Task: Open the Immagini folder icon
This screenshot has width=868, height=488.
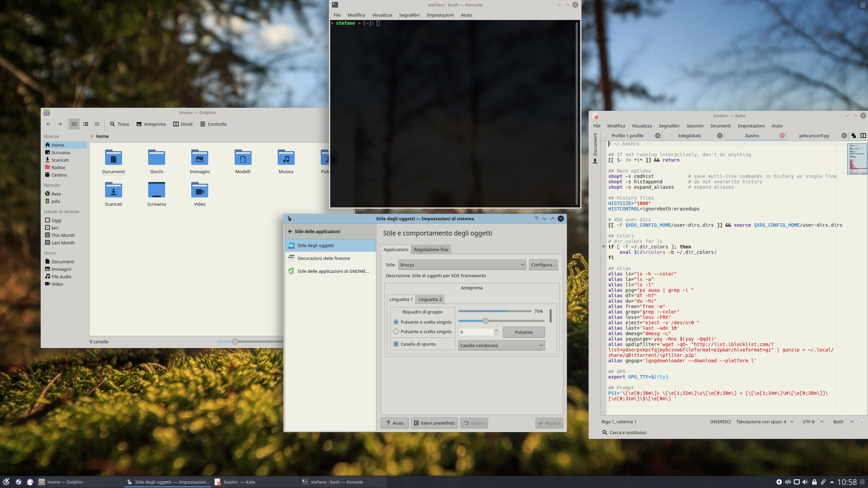Action: click(200, 161)
